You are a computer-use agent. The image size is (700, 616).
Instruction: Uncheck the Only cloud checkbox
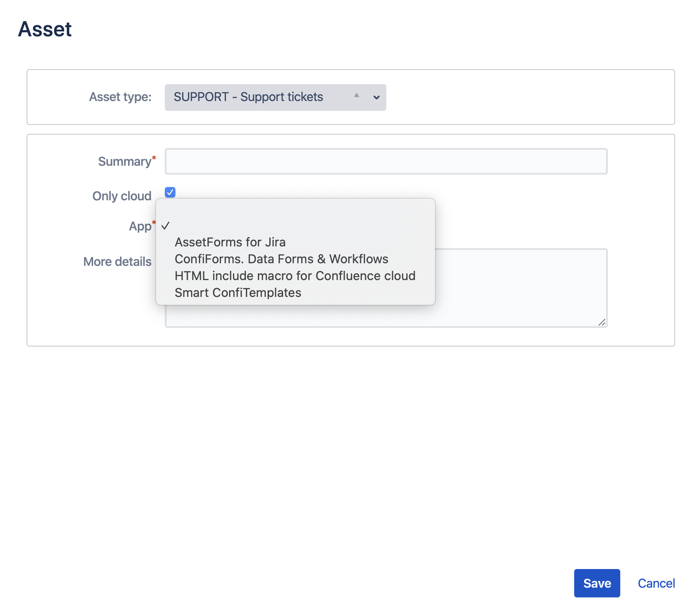click(x=170, y=192)
